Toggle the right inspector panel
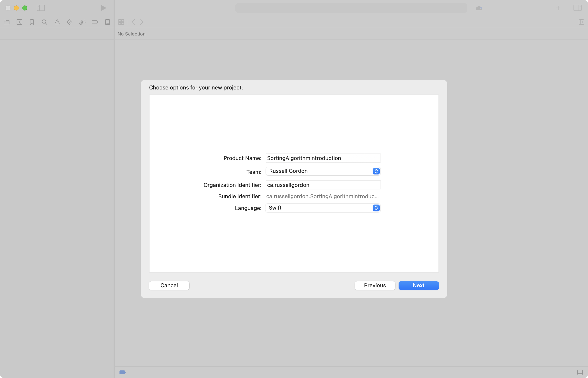Image resolution: width=588 pixels, height=378 pixels. [x=577, y=8]
